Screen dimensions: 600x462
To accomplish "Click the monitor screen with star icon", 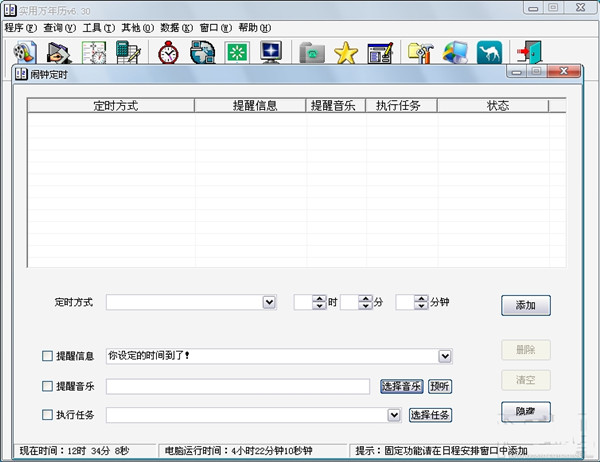I will click(271, 52).
